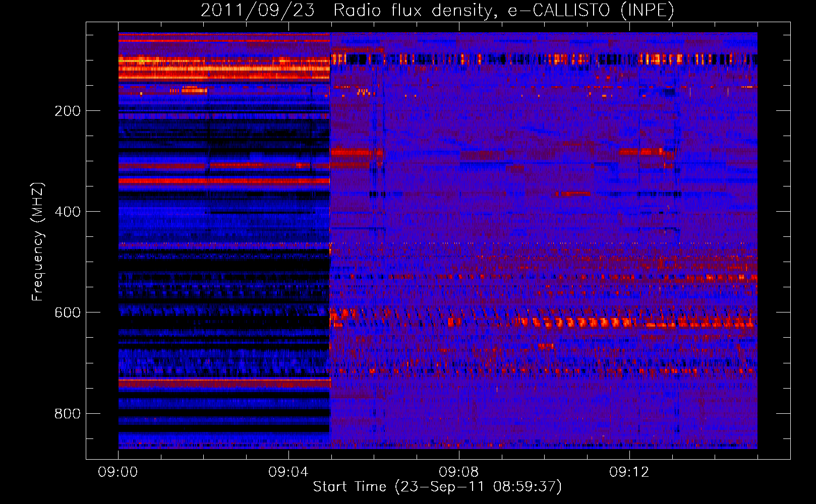Click the 09:08 time tick label
The image size is (816, 504).
[459, 472]
